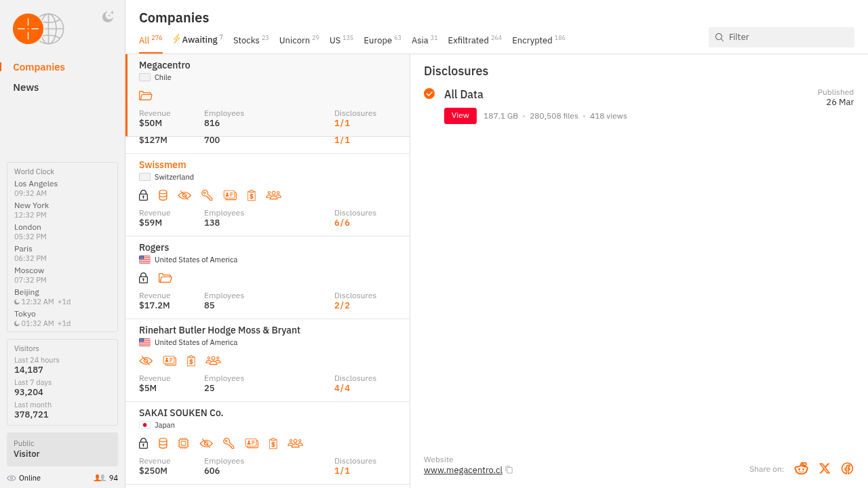Open the SAKAI SOUKEN Co. entry
The image size is (868, 488).
[268, 443]
